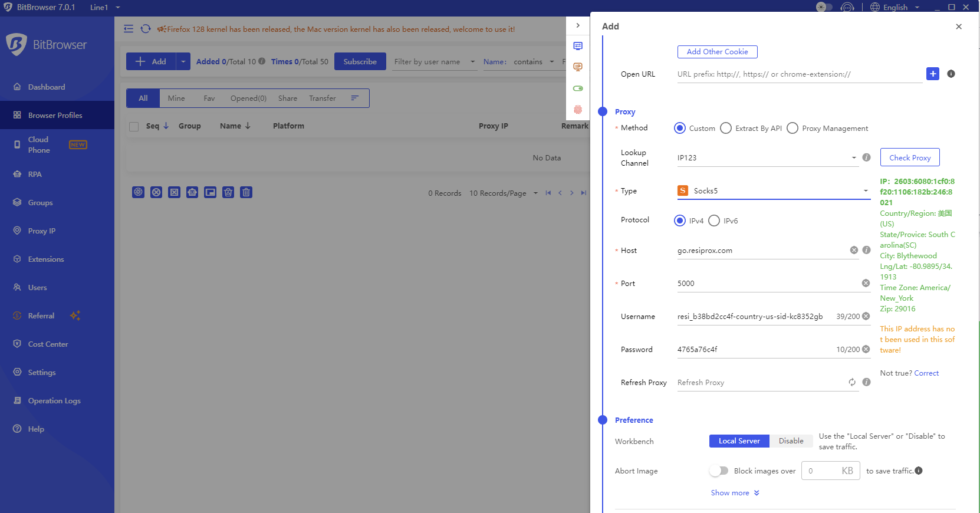This screenshot has width=980, height=513.
Task: Click the info icon beside the Open URL plus button
Action: (x=951, y=74)
